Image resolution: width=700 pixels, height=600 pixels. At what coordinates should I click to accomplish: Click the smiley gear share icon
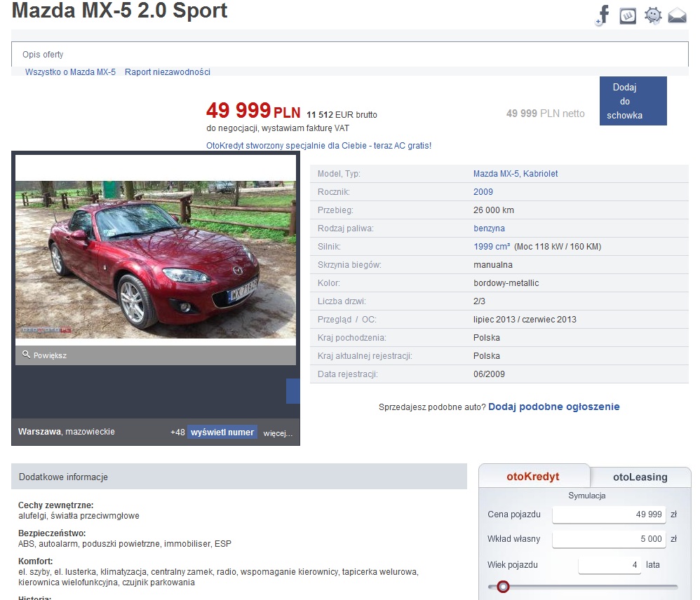tap(653, 15)
